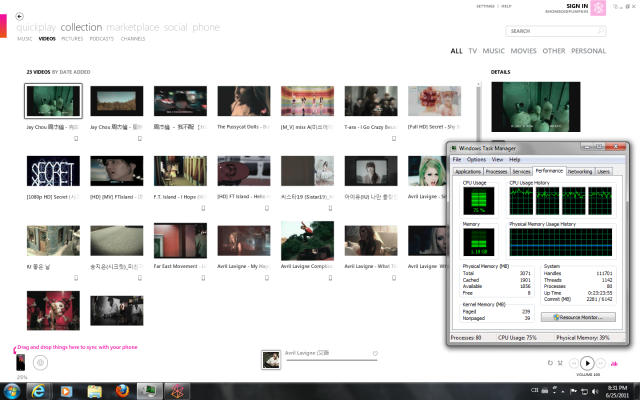The height and width of the screenshot is (400, 640).
Task: Switch to the Channels sub-tab
Action: tap(133, 39)
